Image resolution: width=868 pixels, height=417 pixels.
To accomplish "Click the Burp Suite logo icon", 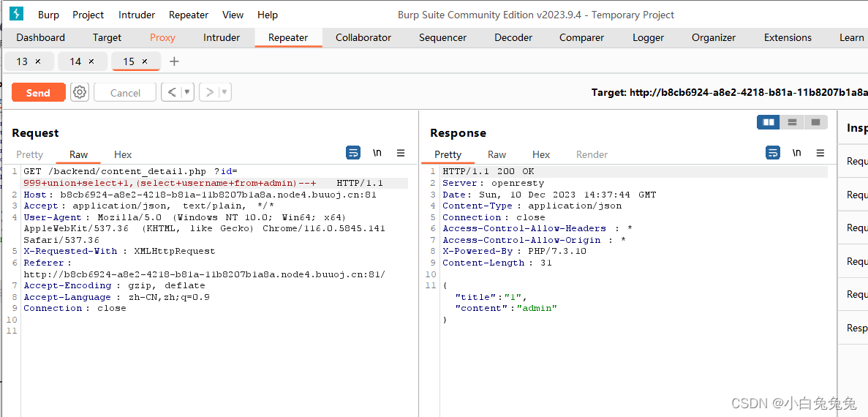I will tap(17, 14).
